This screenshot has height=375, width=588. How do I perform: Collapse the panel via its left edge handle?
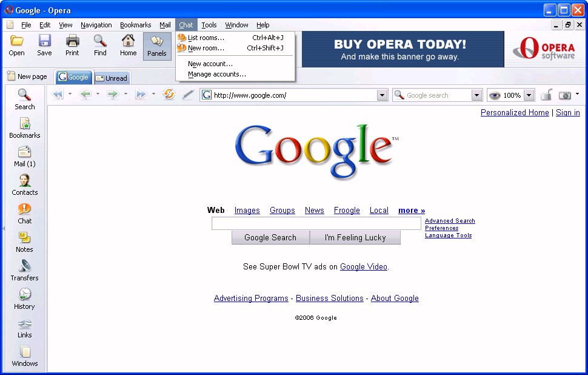pos(4,228)
